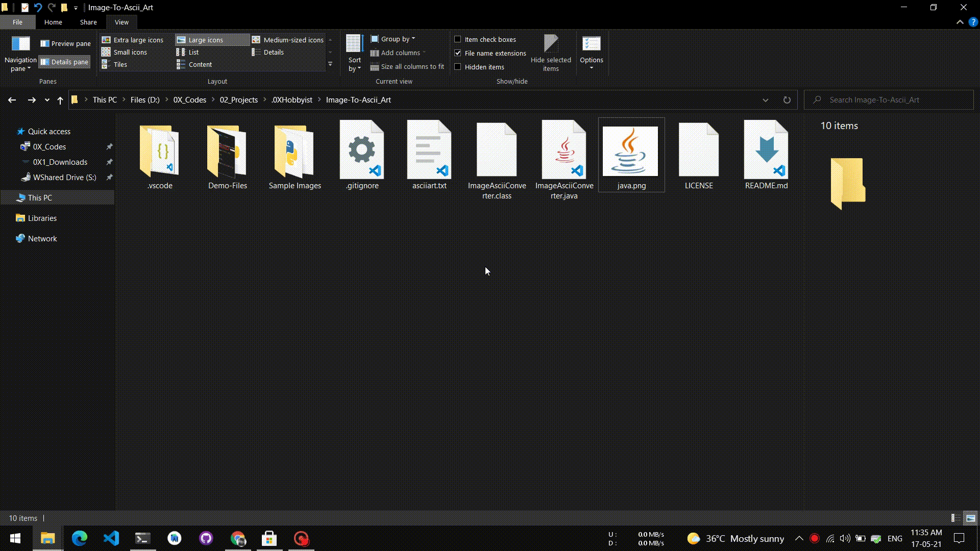This screenshot has width=980, height=551.
Task: Uncheck File name extensions
Action: click(458, 53)
